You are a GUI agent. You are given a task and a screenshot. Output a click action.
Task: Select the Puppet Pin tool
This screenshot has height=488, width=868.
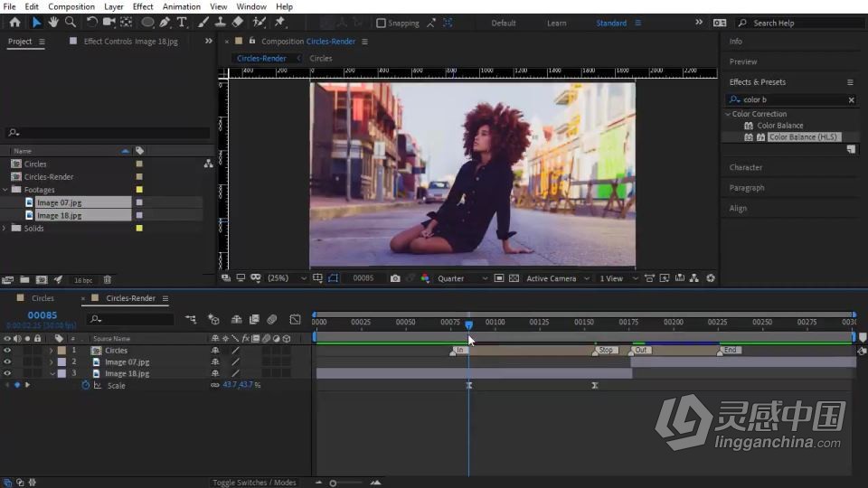coord(279,22)
